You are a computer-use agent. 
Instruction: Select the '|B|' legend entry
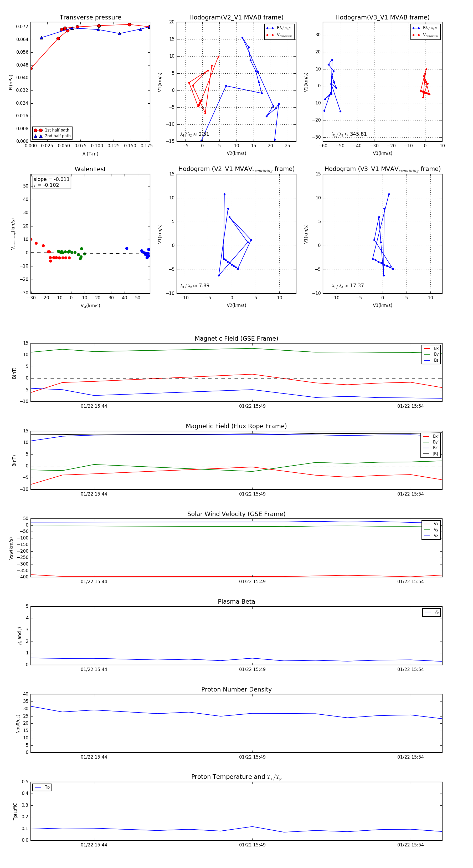point(431,454)
